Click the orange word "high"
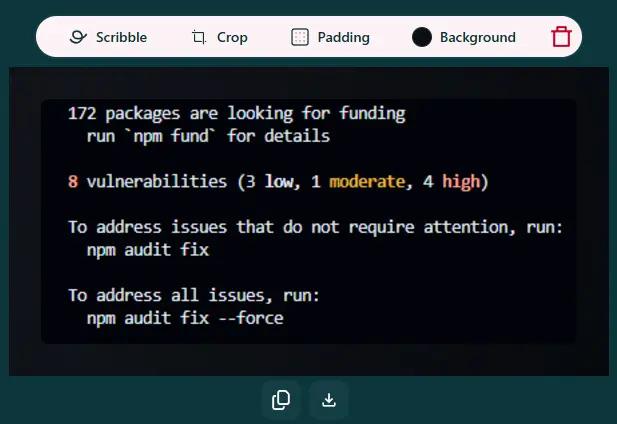This screenshot has height=424, width=617. tap(461, 182)
